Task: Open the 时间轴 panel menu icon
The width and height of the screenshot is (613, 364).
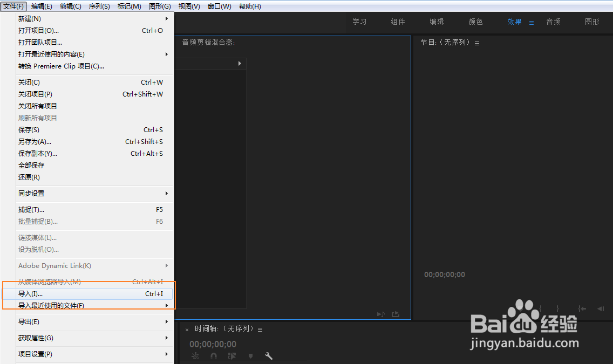Action: coord(260,329)
